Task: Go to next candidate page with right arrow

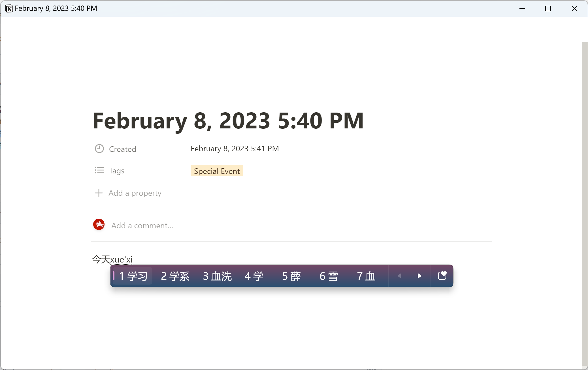Action: tap(419, 276)
